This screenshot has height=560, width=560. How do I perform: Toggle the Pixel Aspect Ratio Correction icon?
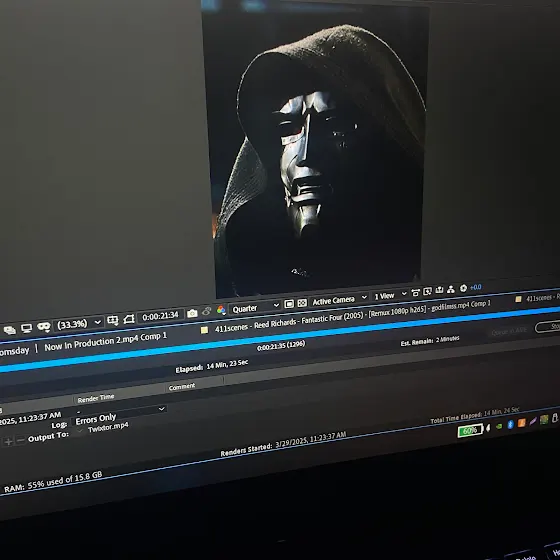(x=415, y=293)
